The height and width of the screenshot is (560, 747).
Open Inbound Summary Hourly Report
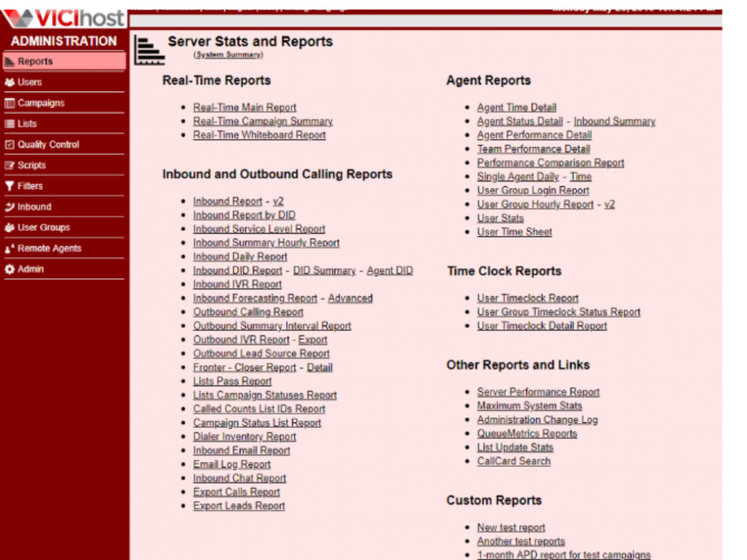[x=267, y=243]
